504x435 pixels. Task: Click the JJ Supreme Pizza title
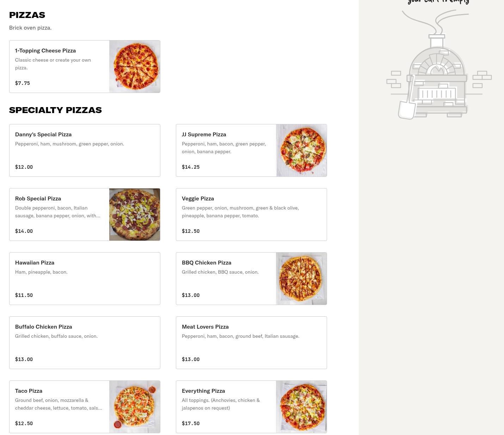tap(204, 135)
